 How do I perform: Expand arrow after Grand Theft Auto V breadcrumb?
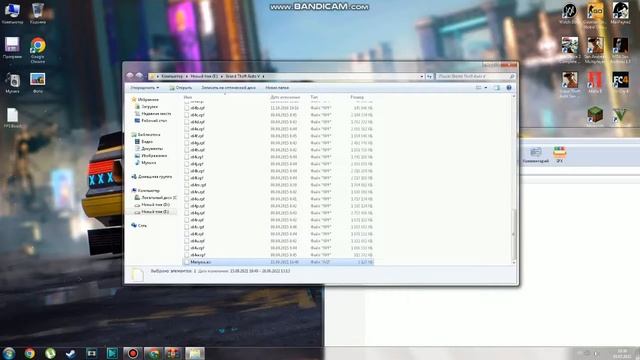(x=263, y=76)
